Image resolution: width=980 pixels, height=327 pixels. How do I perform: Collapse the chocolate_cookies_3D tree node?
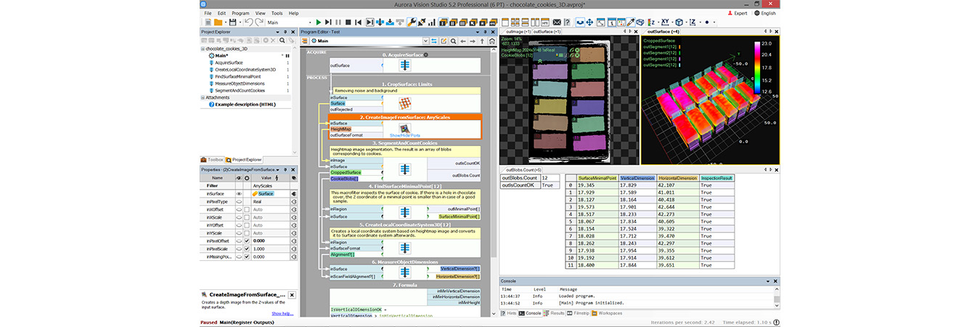[203, 49]
